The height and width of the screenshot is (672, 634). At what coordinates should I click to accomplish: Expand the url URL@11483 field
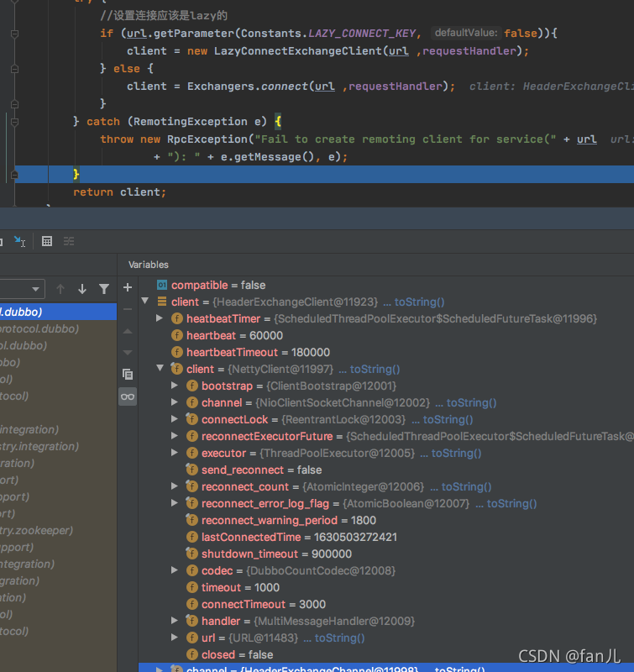coord(175,638)
